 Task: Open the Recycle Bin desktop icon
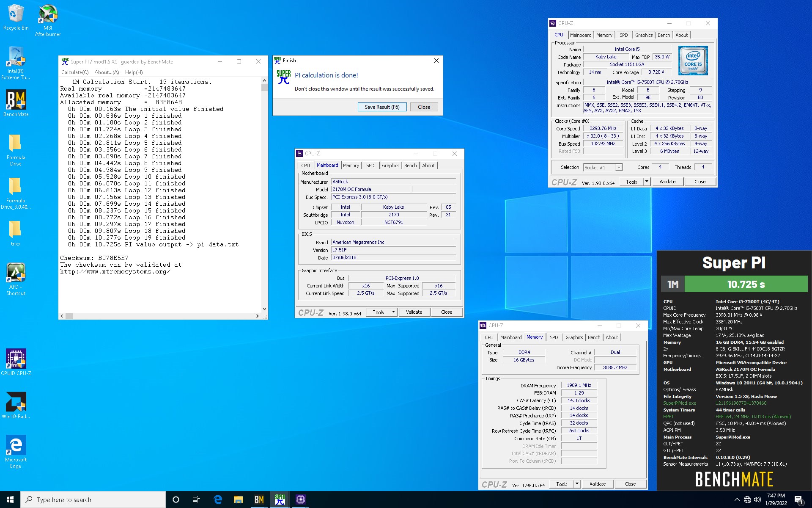pyautogui.click(x=16, y=17)
